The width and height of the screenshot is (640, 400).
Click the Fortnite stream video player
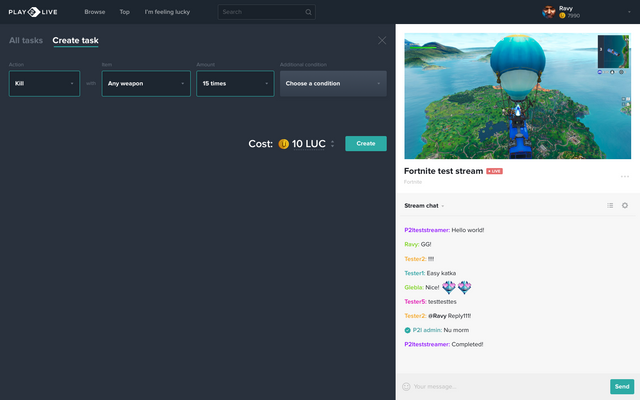tap(518, 96)
